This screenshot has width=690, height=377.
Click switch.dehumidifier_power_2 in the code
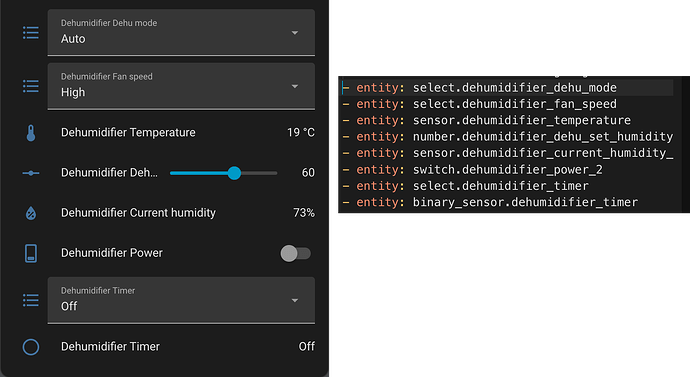click(507, 169)
